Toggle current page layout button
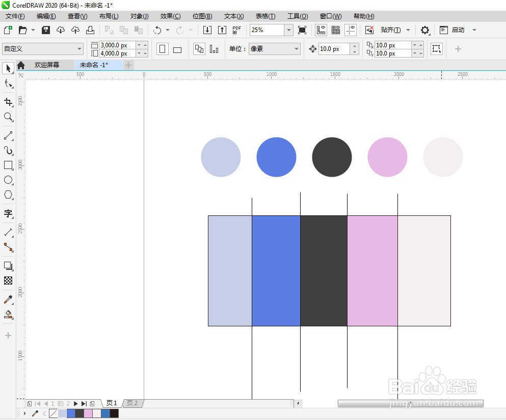Screen dimensions: 506x420 214,49
